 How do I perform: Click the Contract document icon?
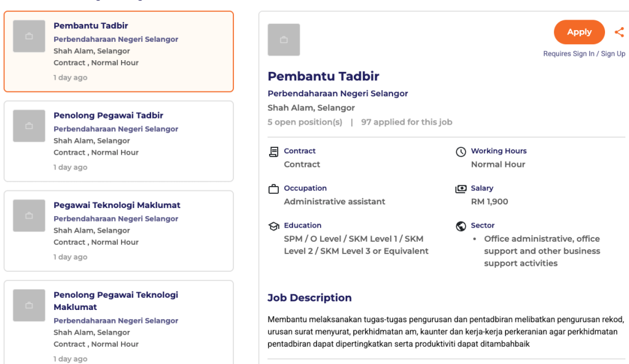(274, 152)
